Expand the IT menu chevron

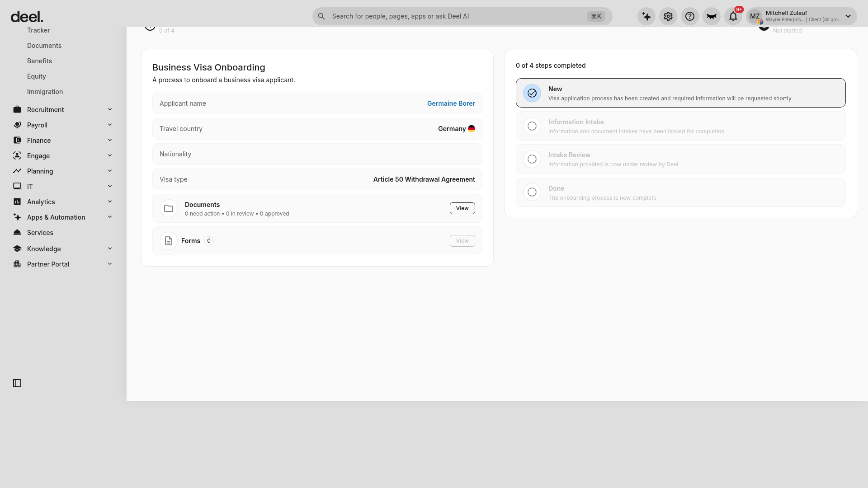tap(110, 186)
